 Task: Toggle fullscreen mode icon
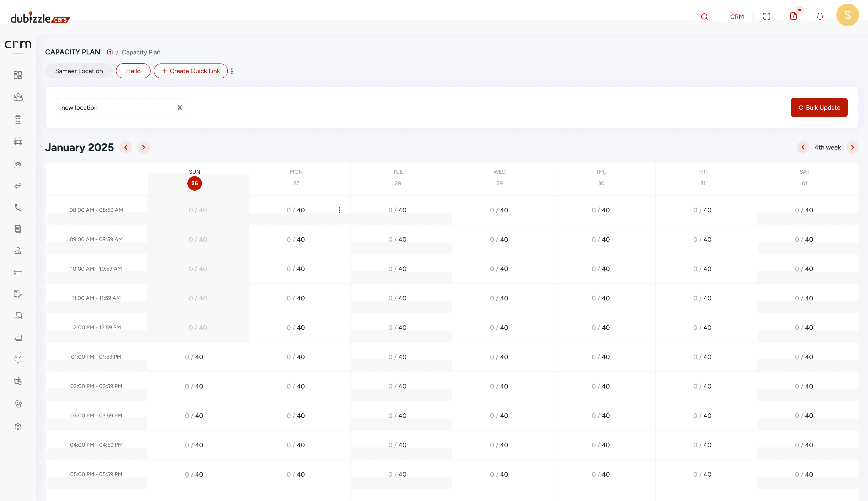[767, 16]
